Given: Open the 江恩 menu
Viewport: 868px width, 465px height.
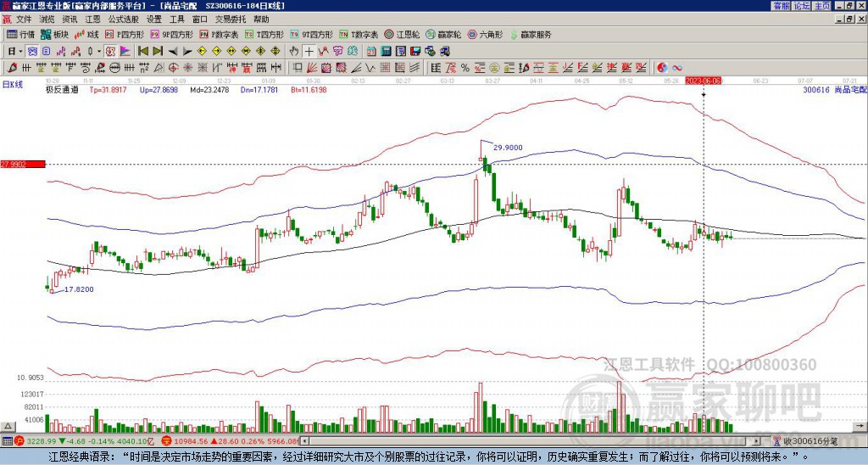Looking at the screenshot, I should (92, 20).
